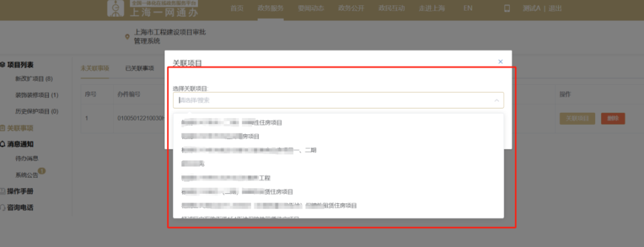Viewport: 644px width, 247px height.
Task: Click the mobile phone icon in header
Action: pos(507,8)
